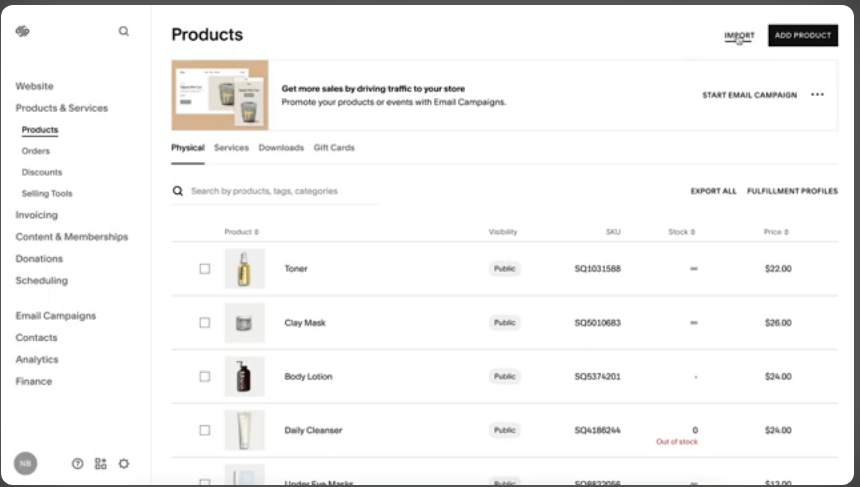Select the Body Lotion checkbox
Viewport: 860px width, 487px height.
point(205,376)
